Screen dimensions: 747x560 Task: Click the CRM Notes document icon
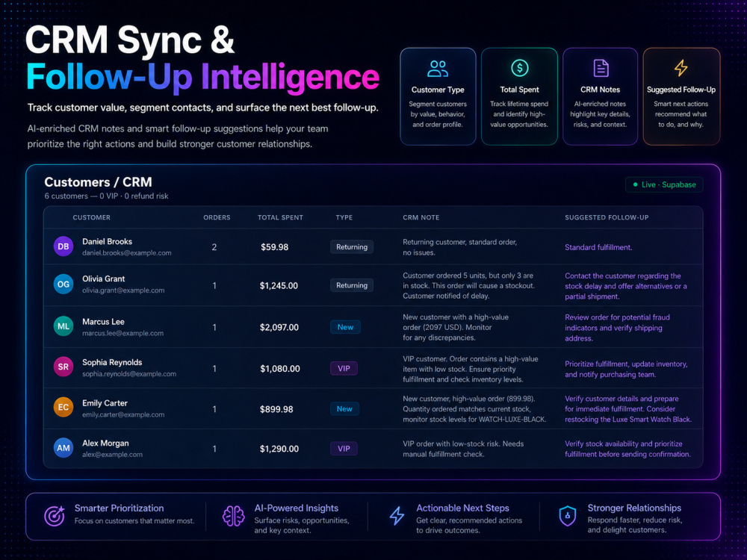tap(601, 68)
